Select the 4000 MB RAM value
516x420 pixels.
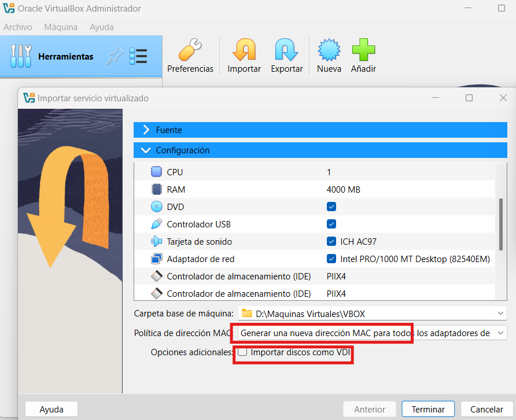[343, 190]
